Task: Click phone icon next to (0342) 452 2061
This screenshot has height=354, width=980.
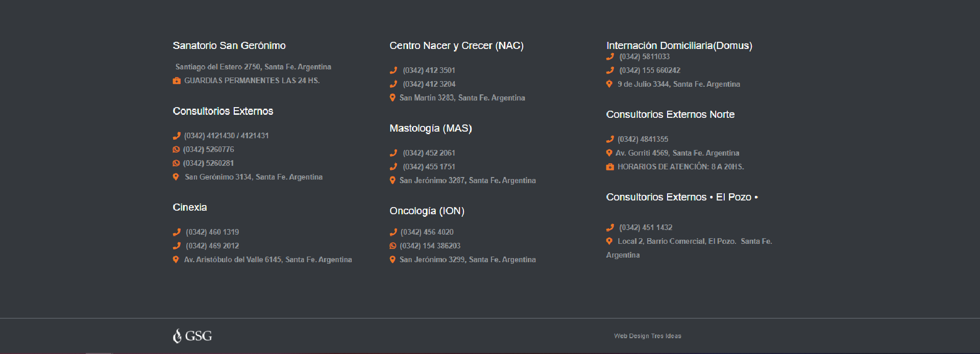Action: click(x=393, y=153)
